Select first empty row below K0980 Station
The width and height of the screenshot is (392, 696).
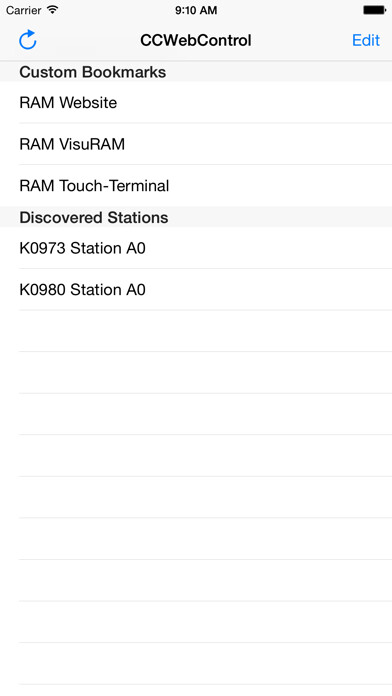pyautogui.click(x=196, y=331)
